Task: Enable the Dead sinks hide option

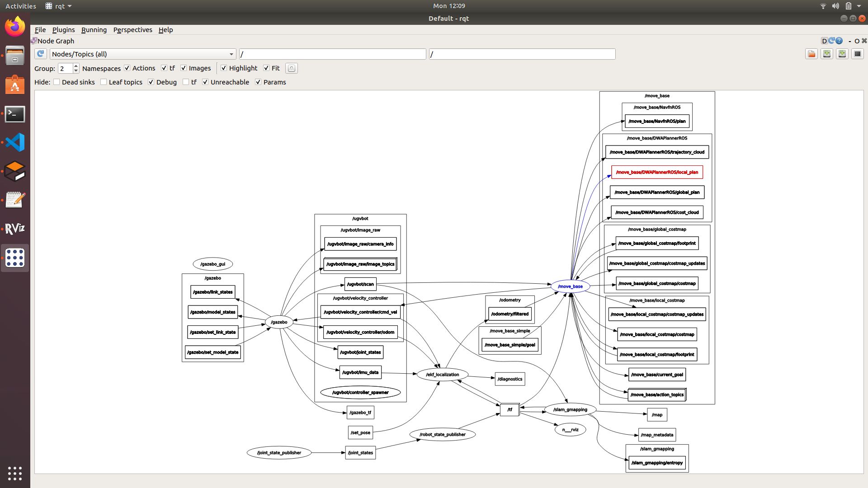Action: 57,82
